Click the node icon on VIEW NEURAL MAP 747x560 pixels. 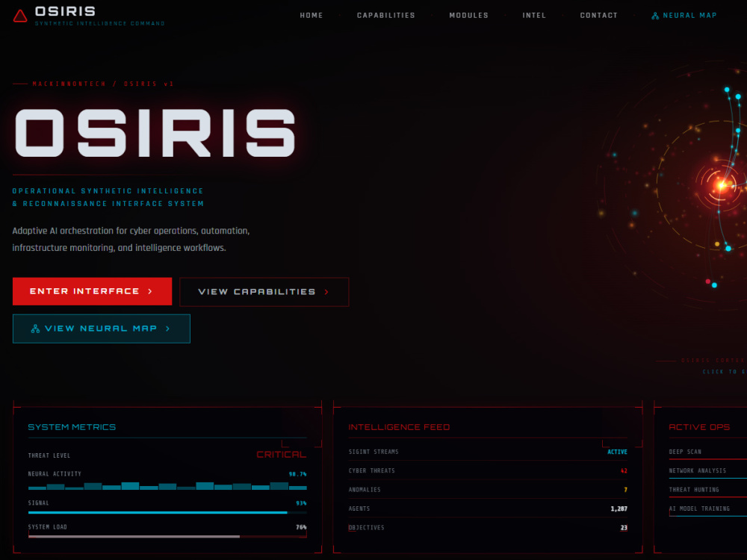[x=35, y=329]
